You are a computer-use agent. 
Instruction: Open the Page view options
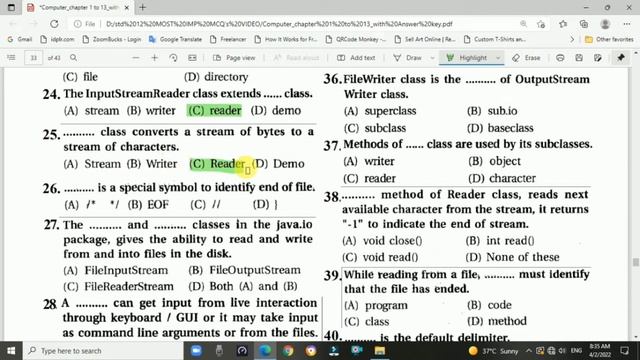(x=235, y=58)
